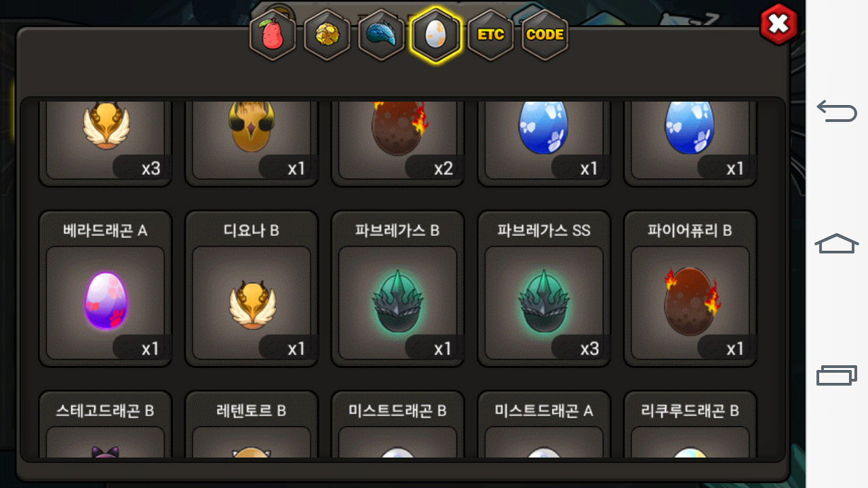Select the 파브레가스 B spiked green egg
The image size is (868, 488).
pyautogui.click(x=397, y=289)
